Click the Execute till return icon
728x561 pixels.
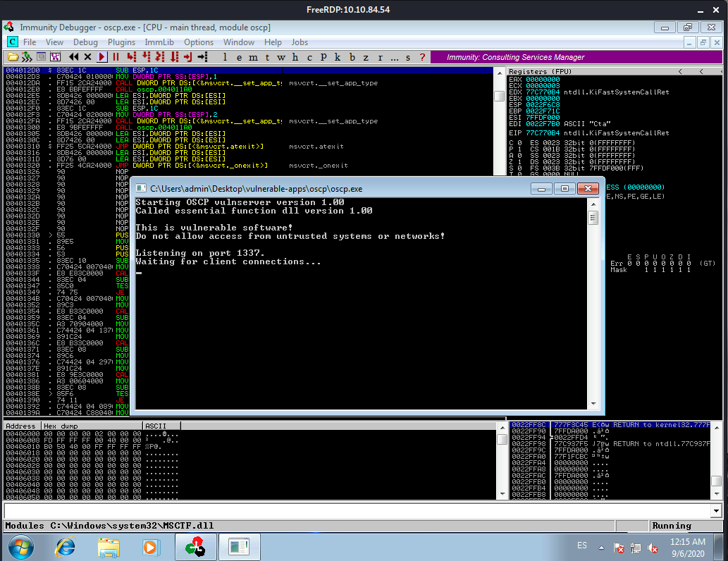click(188, 57)
